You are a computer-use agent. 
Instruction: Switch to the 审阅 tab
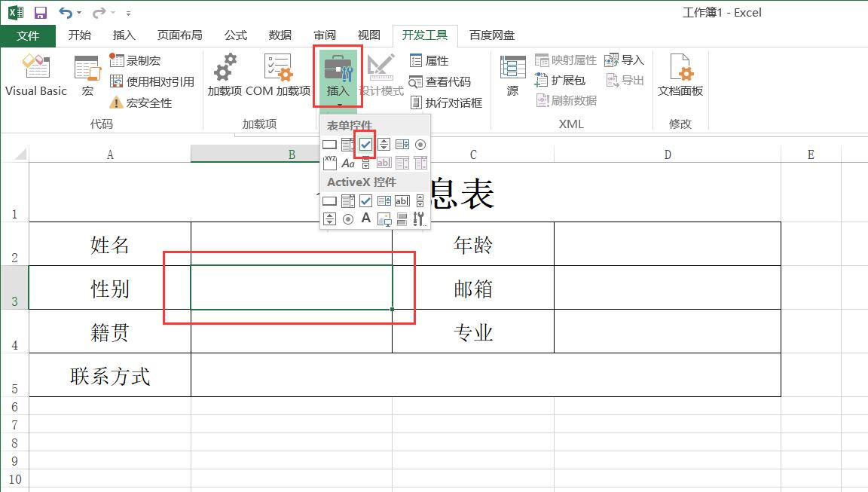[x=325, y=35]
